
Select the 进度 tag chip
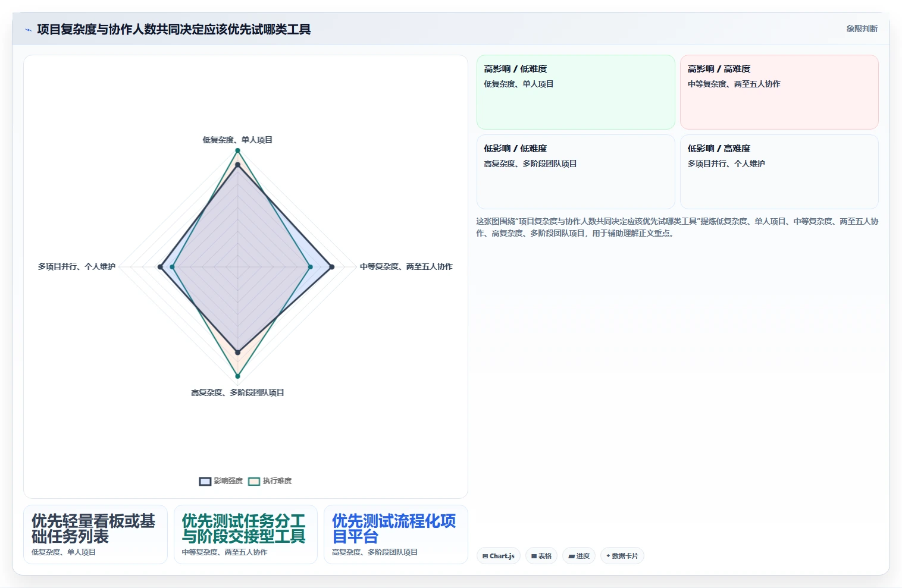(x=579, y=556)
